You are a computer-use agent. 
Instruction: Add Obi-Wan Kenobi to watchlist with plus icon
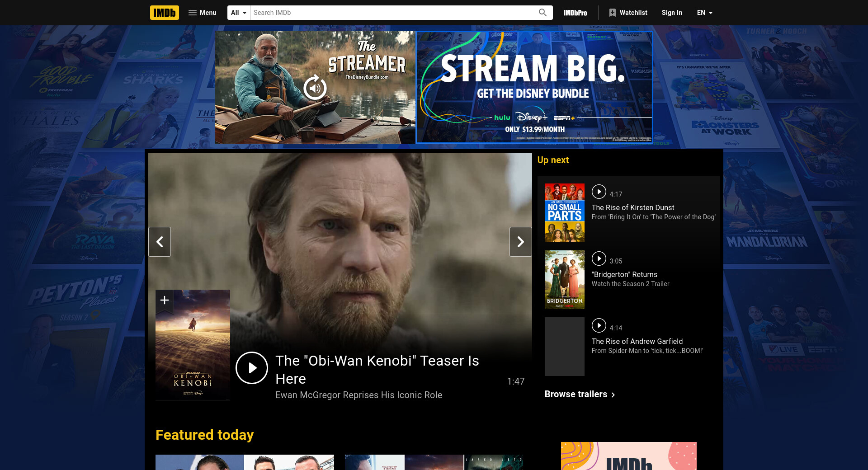click(165, 300)
